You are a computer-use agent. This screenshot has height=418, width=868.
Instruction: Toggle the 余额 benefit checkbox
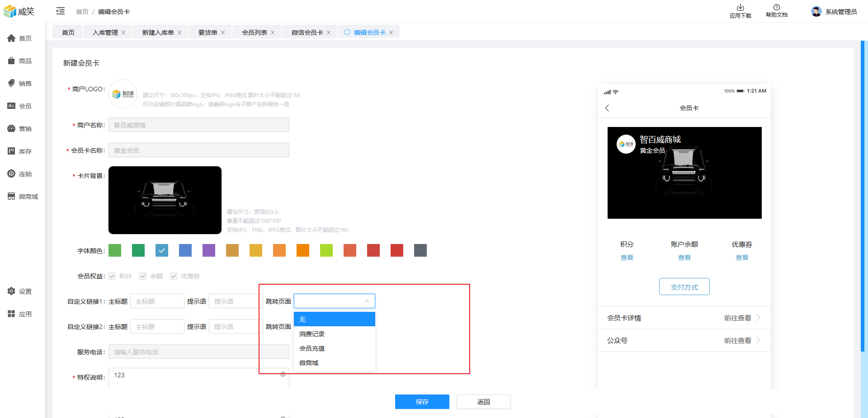pos(143,276)
